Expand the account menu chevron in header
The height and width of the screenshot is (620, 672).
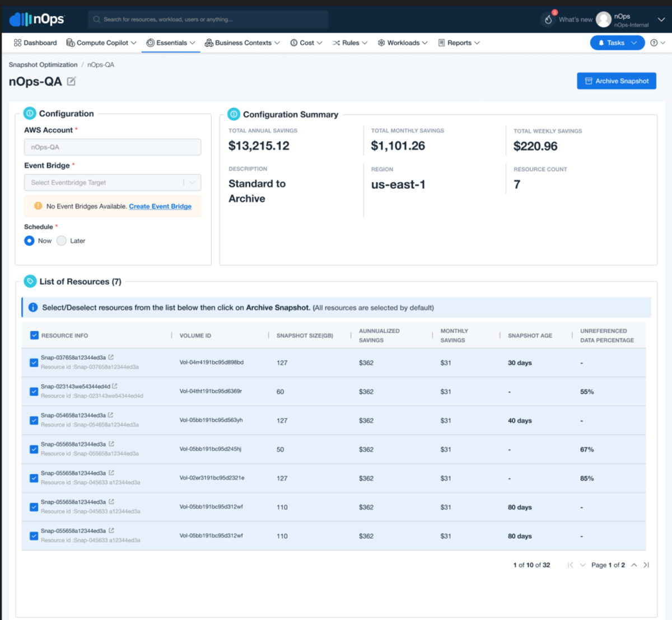point(661,20)
